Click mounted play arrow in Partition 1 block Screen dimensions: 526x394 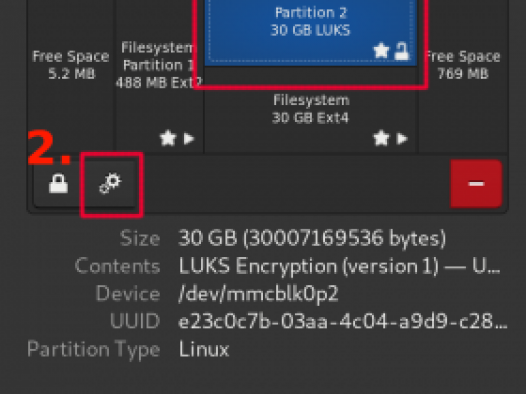(189, 138)
